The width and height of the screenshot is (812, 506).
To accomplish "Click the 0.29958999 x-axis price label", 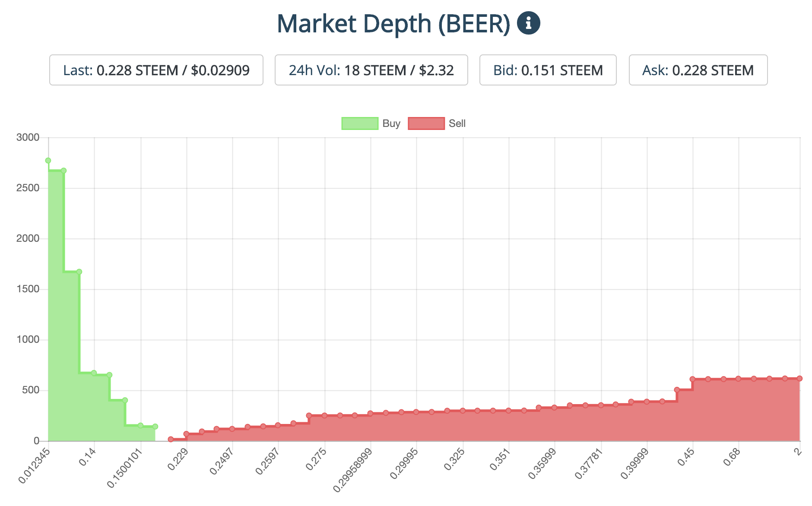I will point(353,470).
